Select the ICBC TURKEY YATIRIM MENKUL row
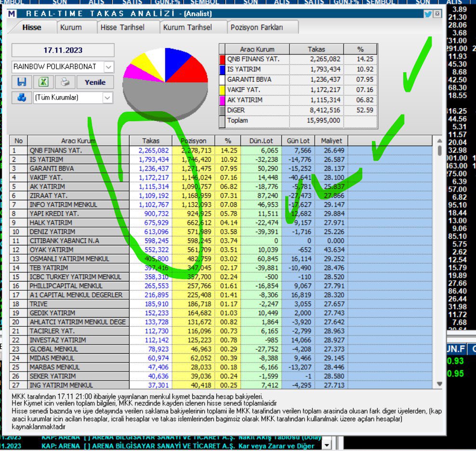This screenshot has width=476, height=451. click(x=221, y=277)
